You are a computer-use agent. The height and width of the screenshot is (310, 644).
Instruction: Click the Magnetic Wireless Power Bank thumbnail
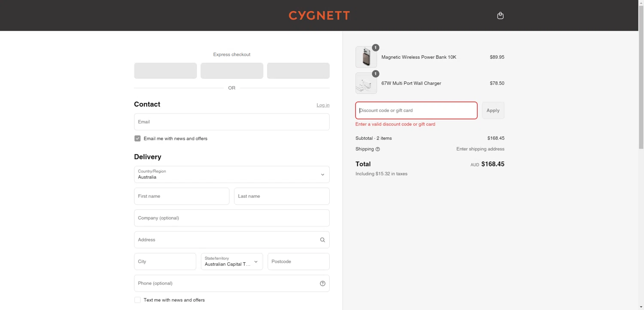(366, 57)
